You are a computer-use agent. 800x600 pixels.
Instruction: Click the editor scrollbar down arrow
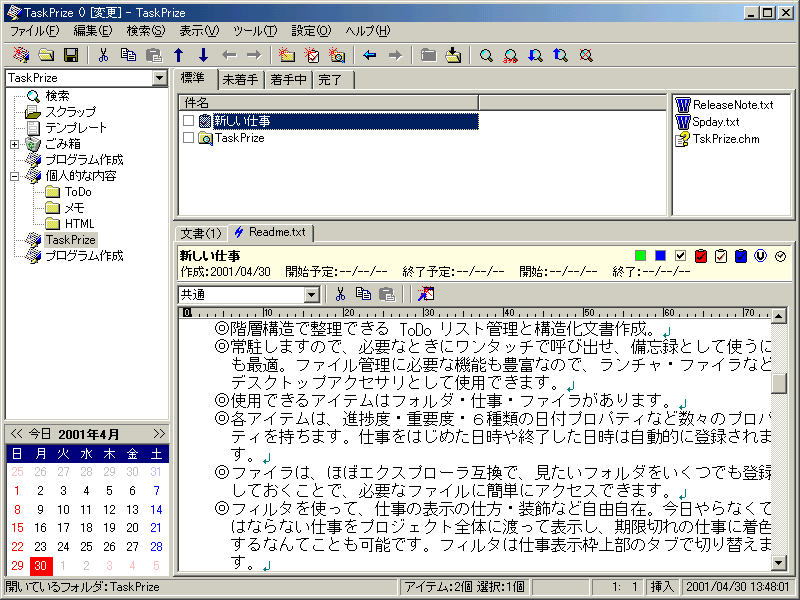779,563
